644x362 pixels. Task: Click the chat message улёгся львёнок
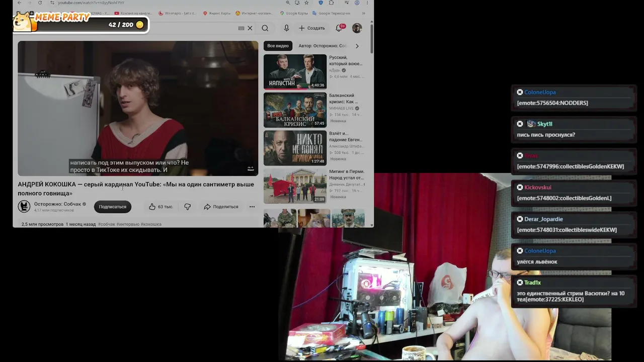pyautogui.click(x=537, y=261)
